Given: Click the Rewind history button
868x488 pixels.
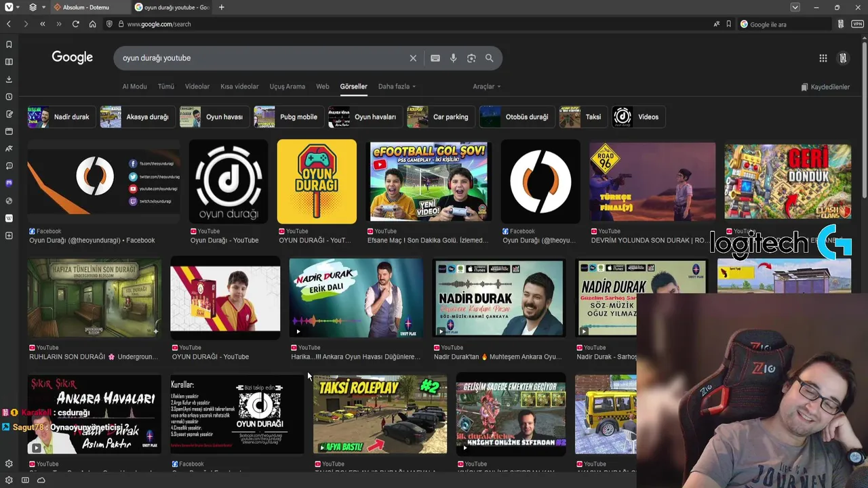Looking at the screenshot, I should (42, 24).
